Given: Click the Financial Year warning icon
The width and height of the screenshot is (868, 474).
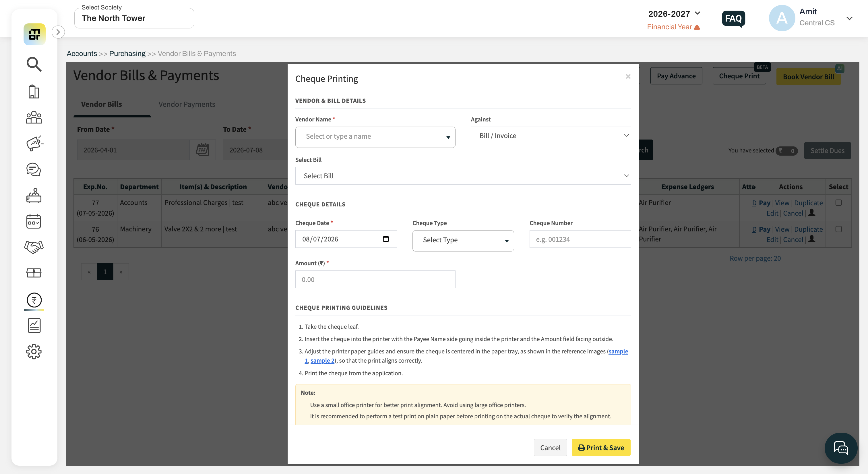Looking at the screenshot, I should [697, 27].
